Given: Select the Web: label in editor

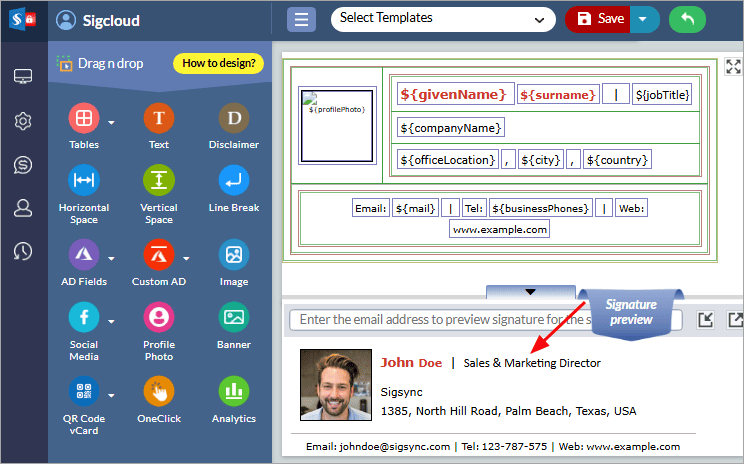Looking at the screenshot, I should pyautogui.click(x=632, y=208).
